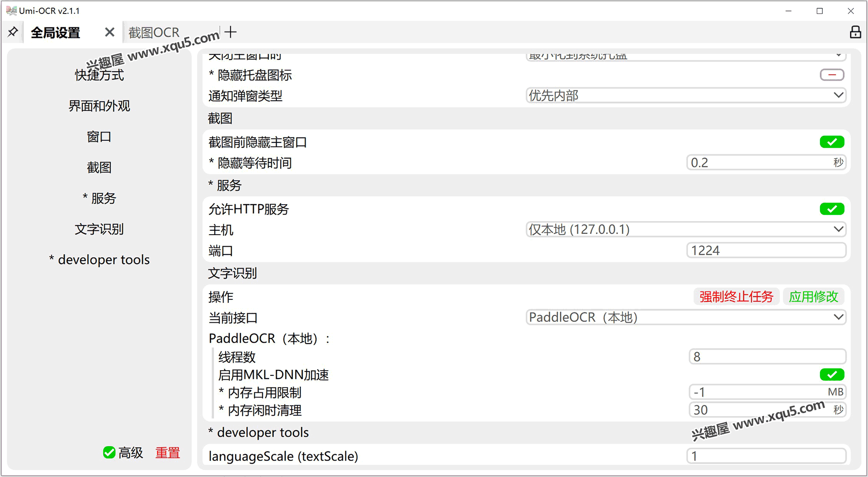This screenshot has width=868, height=477.
Task: Toggle 启用MKL-DNN加速 switch
Action: click(x=832, y=374)
